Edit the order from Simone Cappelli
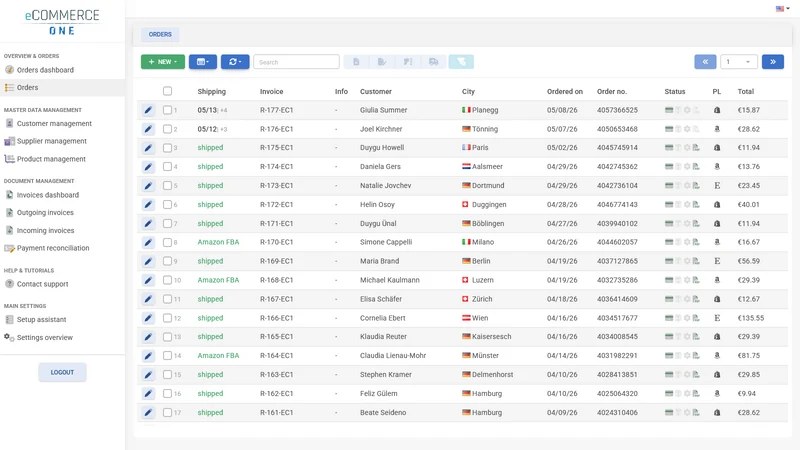 (148, 242)
